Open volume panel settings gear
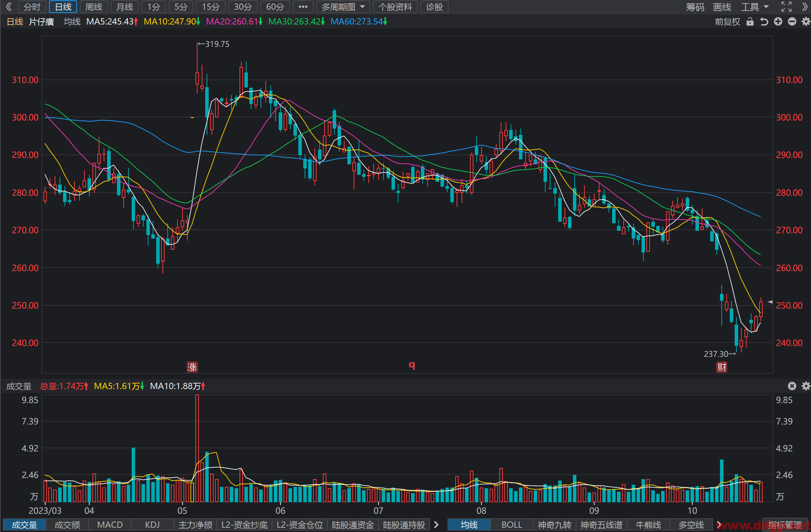 click(806, 386)
